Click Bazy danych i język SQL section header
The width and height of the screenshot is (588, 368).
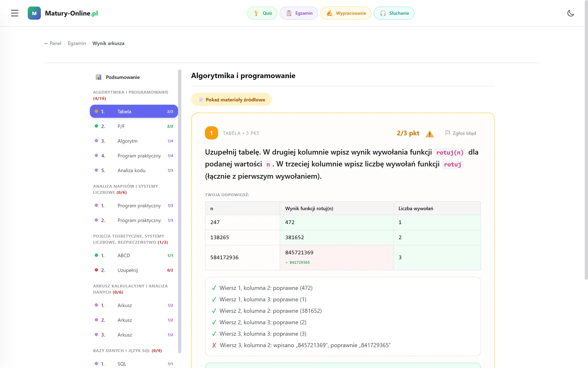(127, 351)
